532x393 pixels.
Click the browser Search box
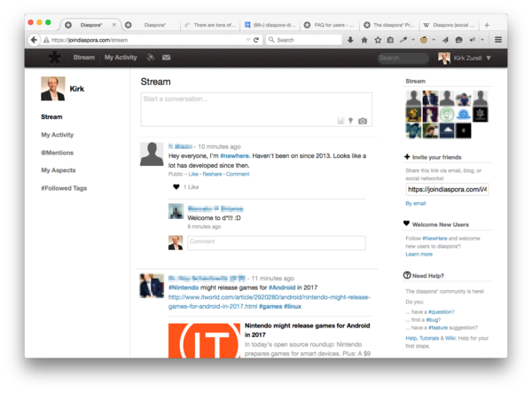click(303, 40)
